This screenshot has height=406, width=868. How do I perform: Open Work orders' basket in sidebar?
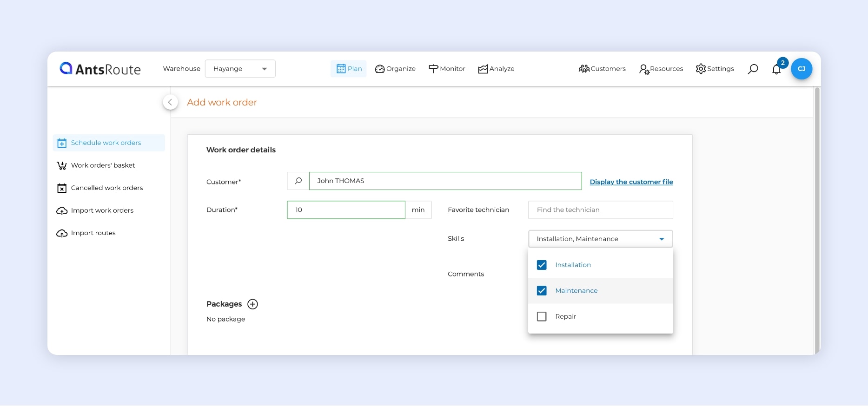click(103, 165)
